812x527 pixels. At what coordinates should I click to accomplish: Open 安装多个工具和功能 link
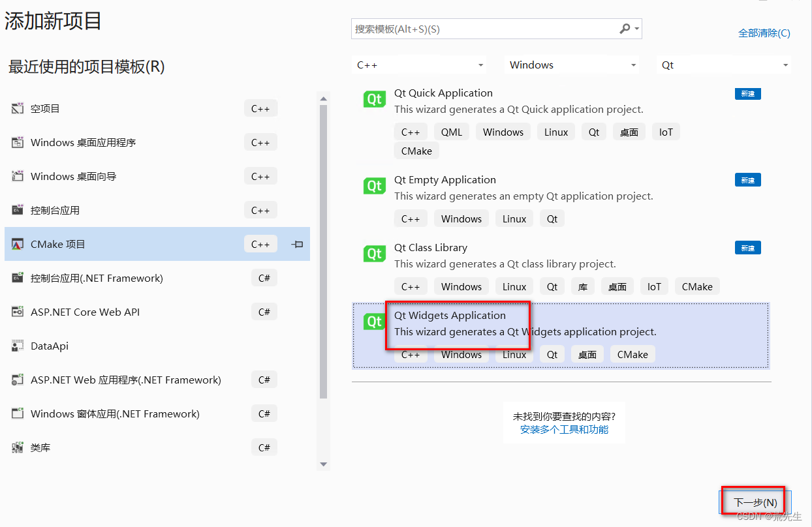click(x=563, y=428)
